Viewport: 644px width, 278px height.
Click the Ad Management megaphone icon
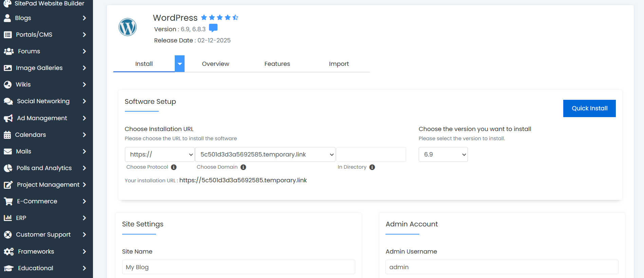pos(8,118)
